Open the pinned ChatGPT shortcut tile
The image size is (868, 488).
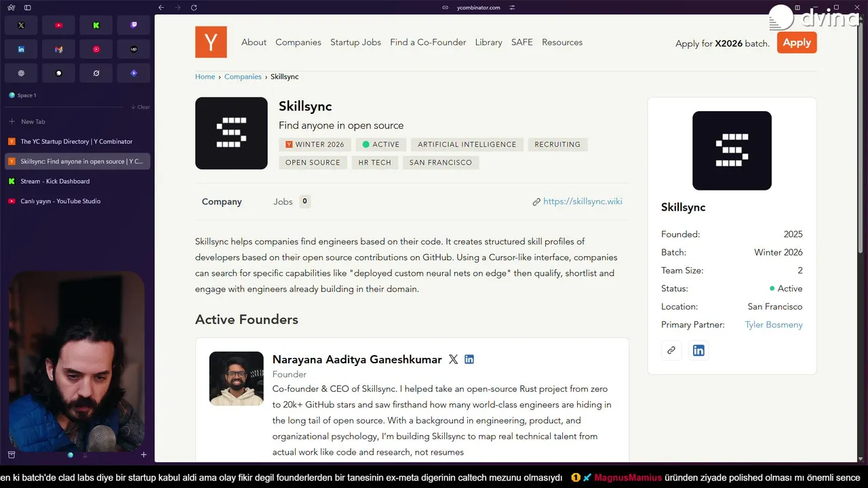click(x=21, y=73)
